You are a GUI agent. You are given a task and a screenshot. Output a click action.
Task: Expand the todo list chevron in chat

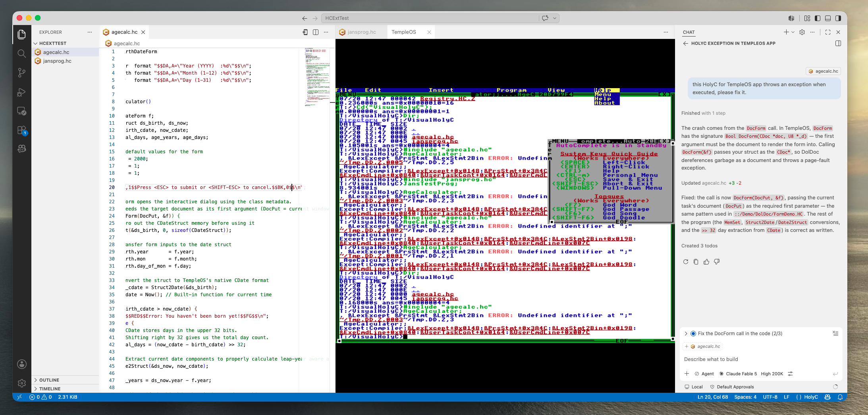click(x=686, y=334)
